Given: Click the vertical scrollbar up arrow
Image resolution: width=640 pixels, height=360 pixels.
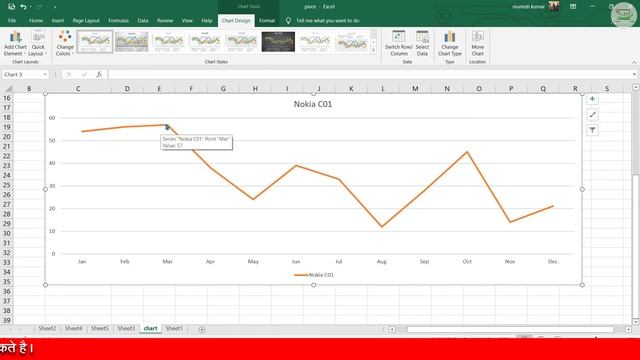Looking at the screenshot, I should pyautogui.click(x=636, y=87).
